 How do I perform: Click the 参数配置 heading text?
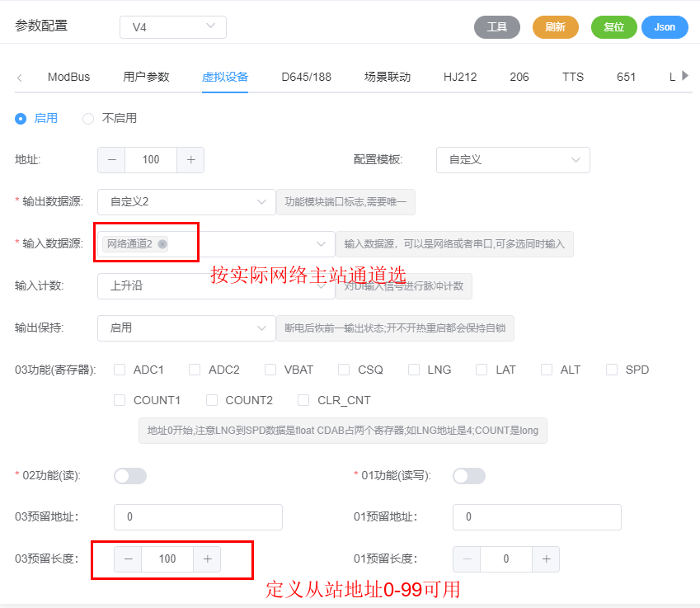coord(41,26)
